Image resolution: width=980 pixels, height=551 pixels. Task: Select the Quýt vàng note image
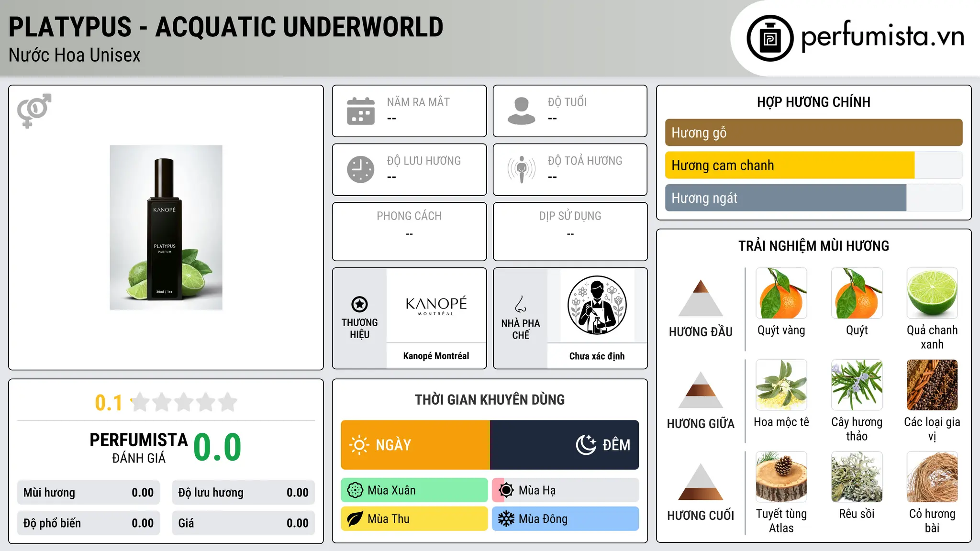pos(781,293)
